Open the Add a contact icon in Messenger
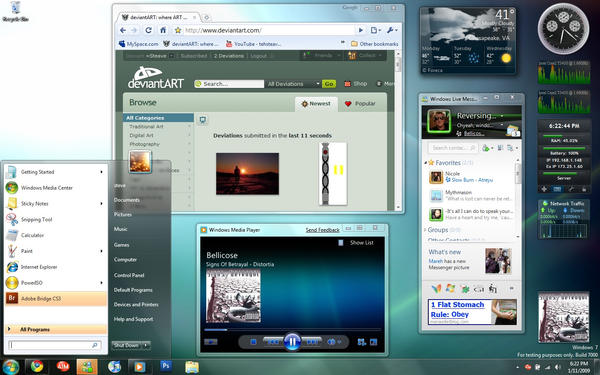The image size is (600, 375). pyautogui.click(x=486, y=148)
